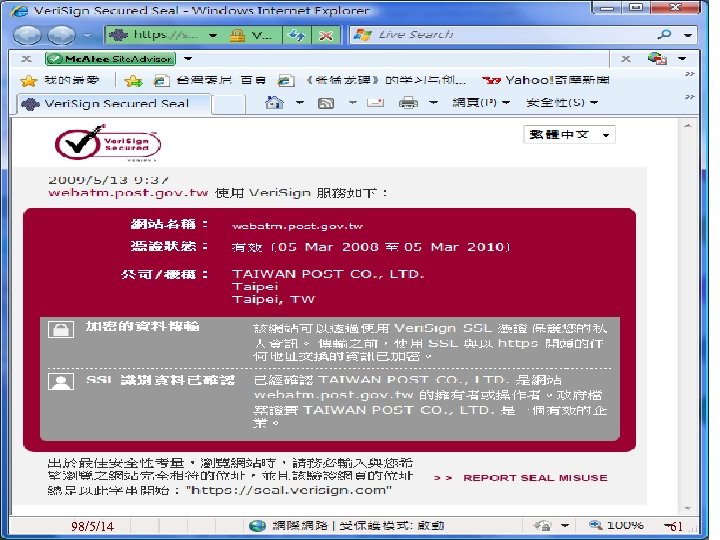Screen dimensions: 720x540
Task: Click the VeriSign Secured logo
Action: tap(107, 143)
